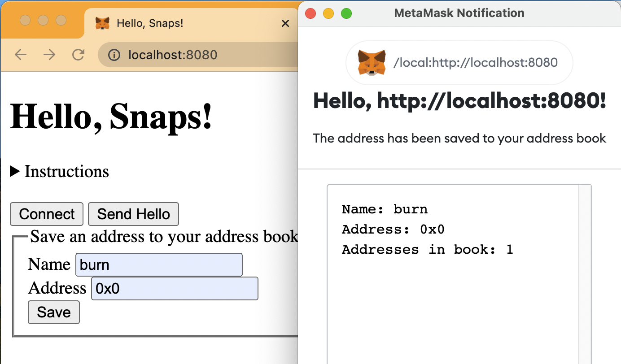The width and height of the screenshot is (621, 364).
Task: Click the 'address has been saved' message
Action: [x=459, y=138]
